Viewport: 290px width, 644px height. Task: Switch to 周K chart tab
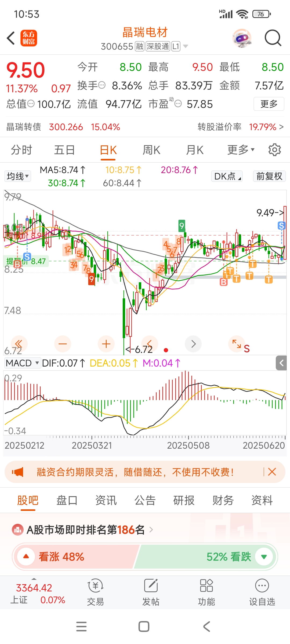pyautogui.click(x=151, y=150)
